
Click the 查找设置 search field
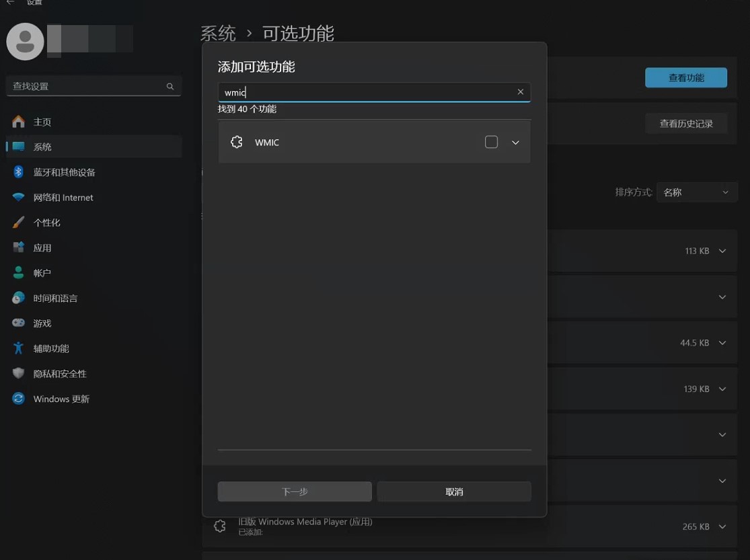click(x=93, y=86)
